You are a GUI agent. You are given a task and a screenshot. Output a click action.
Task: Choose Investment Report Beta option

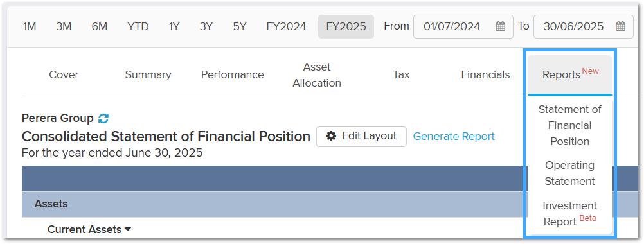(x=569, y=213)
